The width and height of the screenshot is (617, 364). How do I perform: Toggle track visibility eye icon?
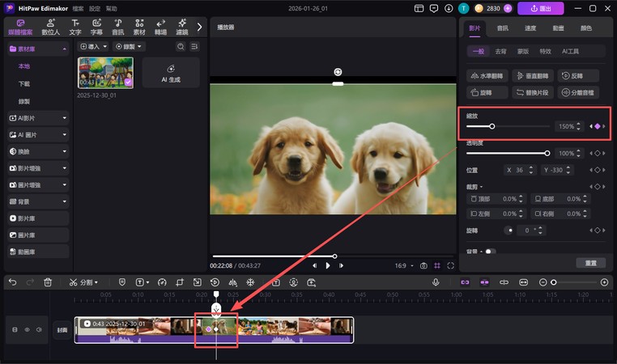pos(27,330)
